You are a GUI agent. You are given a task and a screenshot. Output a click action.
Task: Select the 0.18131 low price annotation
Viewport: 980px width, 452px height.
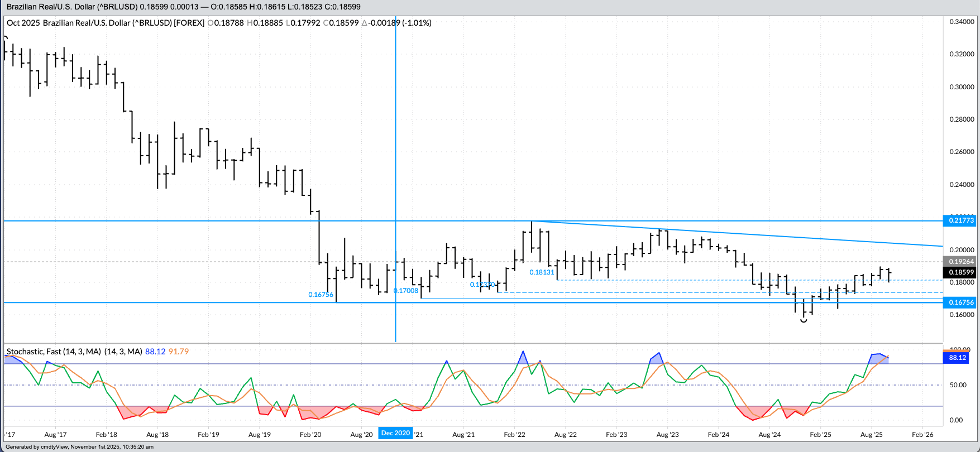click(x=542, y=272)
